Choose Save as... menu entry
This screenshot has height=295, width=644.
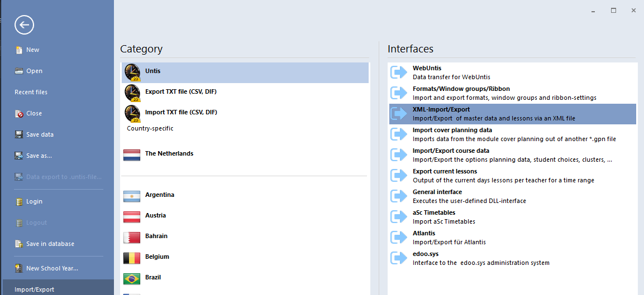coord(39,156)
